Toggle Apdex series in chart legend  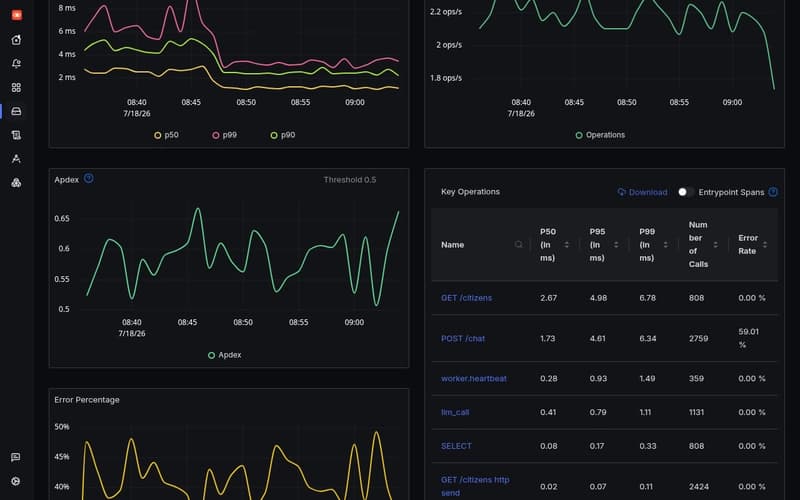[x=224, y=355]
